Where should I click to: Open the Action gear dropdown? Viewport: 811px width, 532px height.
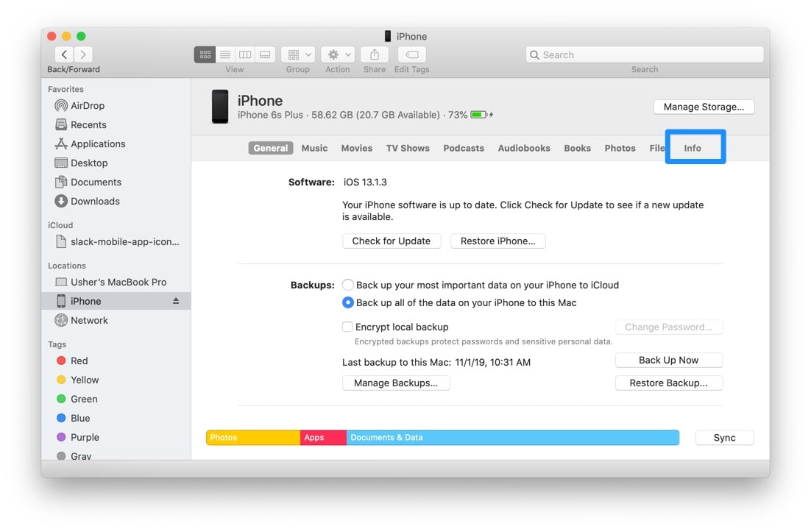pos(338,54)
